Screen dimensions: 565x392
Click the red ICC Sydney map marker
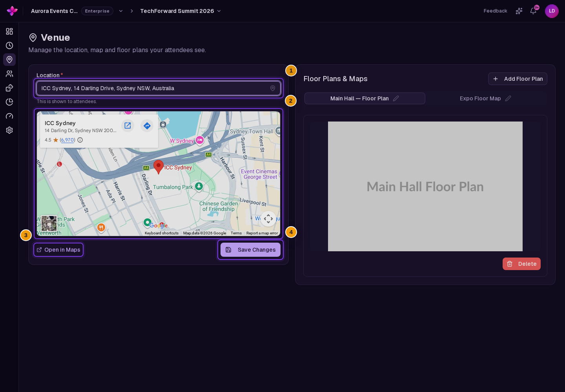click(x=159, y=167)
